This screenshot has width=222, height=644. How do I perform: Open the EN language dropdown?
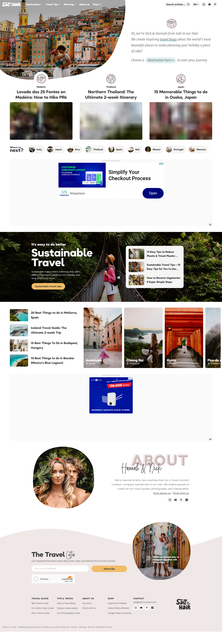(x=196, y=4)
